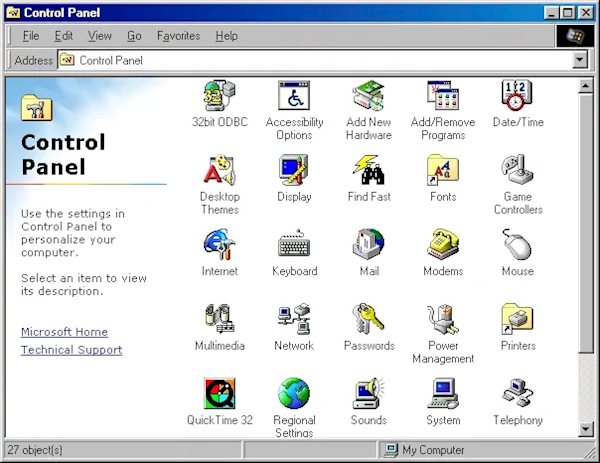Open the View menu
The height and width of the screenshot is (463, 600).
99,36
